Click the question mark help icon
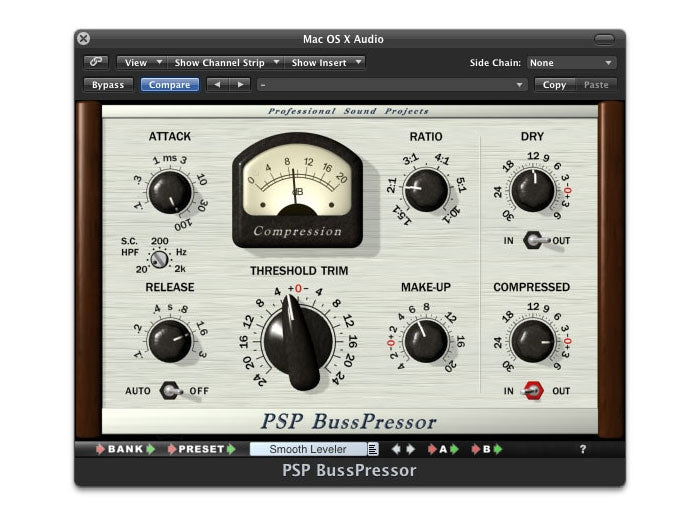The height and width of the screenshot is (525, 700). click(583, 450)
